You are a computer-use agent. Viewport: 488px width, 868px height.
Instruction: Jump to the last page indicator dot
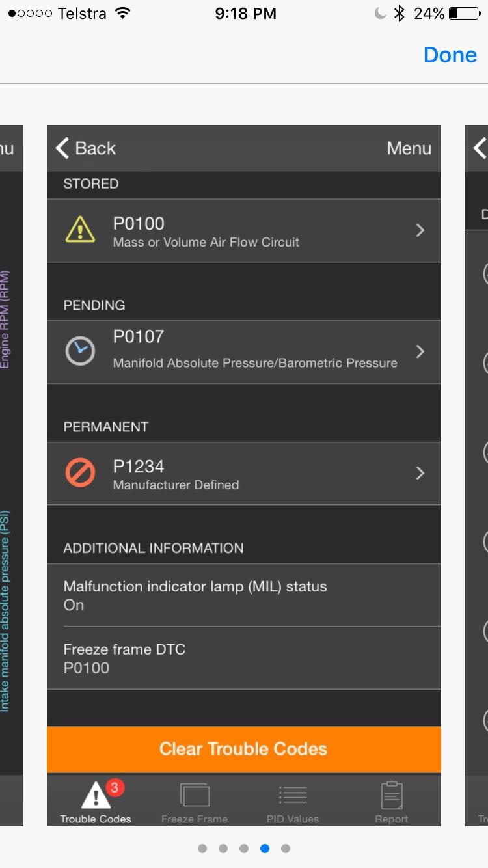(x=285, y=848)
